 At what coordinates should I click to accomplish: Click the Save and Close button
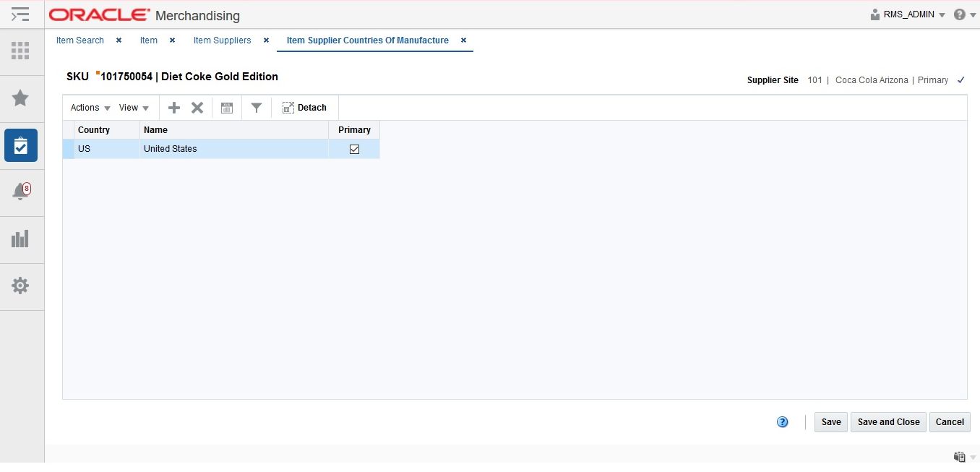pyautogui.click(x=888, y=422)
